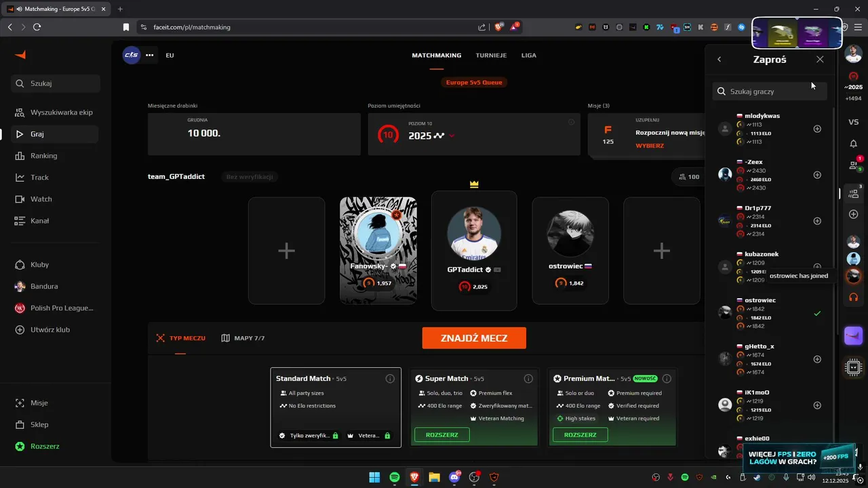Select Rozszerz upgrade in sidebar

[x=54, y=446]
